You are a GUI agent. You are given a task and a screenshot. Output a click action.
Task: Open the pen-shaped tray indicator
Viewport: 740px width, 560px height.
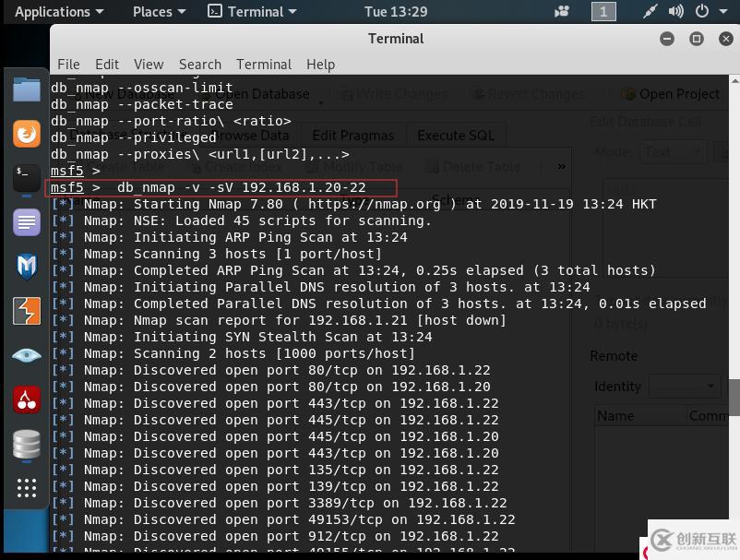650,11
